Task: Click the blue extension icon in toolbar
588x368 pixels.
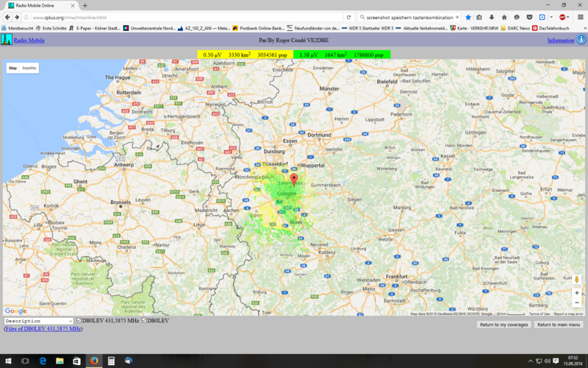Action: [542, 17]
